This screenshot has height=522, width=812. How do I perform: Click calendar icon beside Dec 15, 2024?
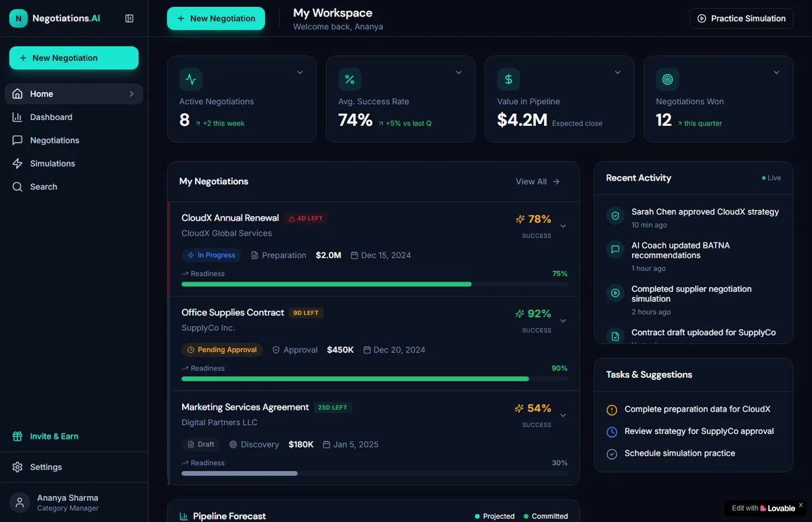tap(355, 255)
